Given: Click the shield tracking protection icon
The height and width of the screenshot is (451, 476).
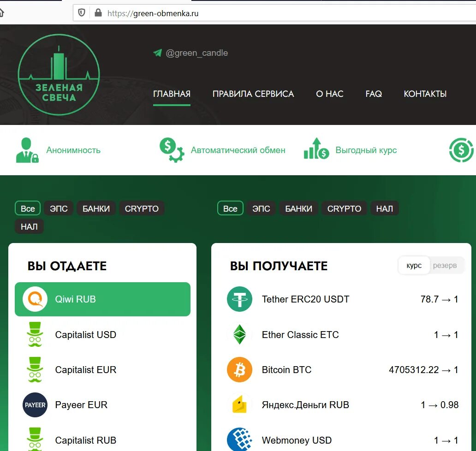Looking at the screenshot, I should point(82,13).
